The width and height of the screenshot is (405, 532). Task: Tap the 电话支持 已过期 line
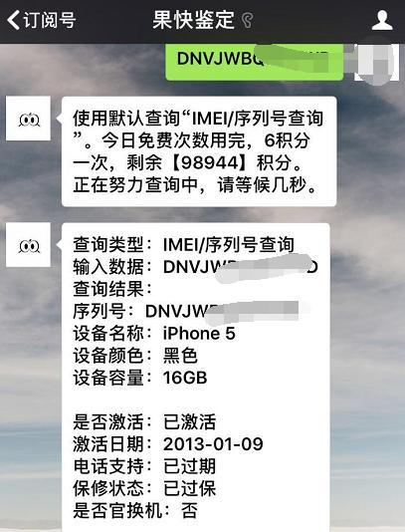144,466
